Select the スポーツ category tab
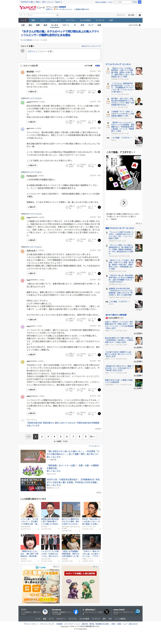Viewport: 161px width, 644px height. [x=66, y=25]
